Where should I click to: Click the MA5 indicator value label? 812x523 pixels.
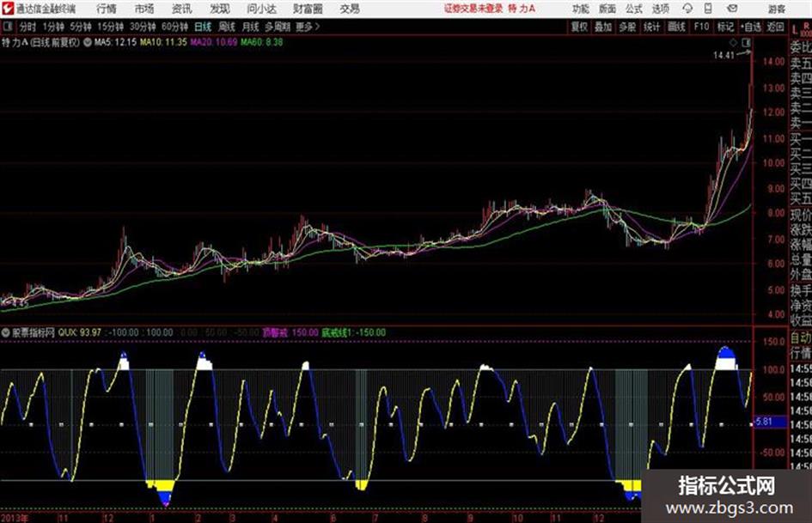115,42
